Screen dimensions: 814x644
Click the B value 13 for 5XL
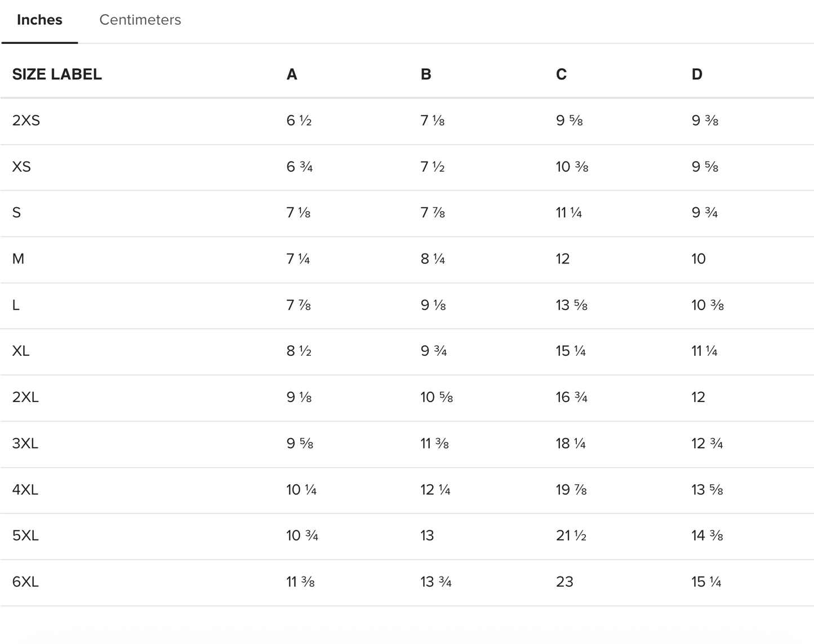coord(427,536)
